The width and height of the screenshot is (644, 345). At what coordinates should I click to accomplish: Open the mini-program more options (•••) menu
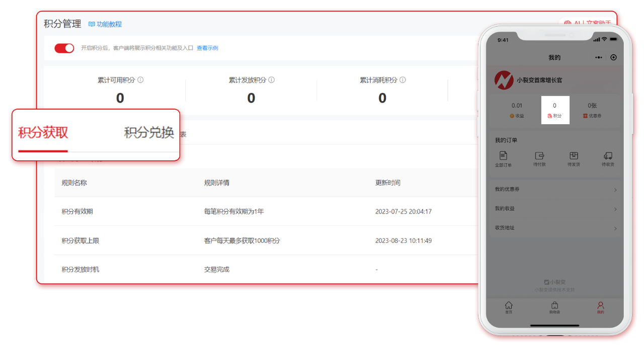598,57
